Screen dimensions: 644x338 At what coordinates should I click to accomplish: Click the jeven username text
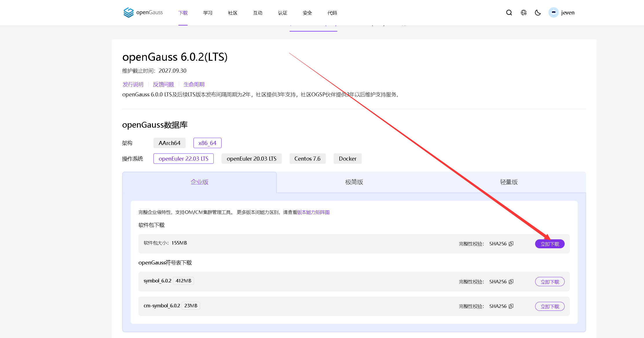coord(568,12)
